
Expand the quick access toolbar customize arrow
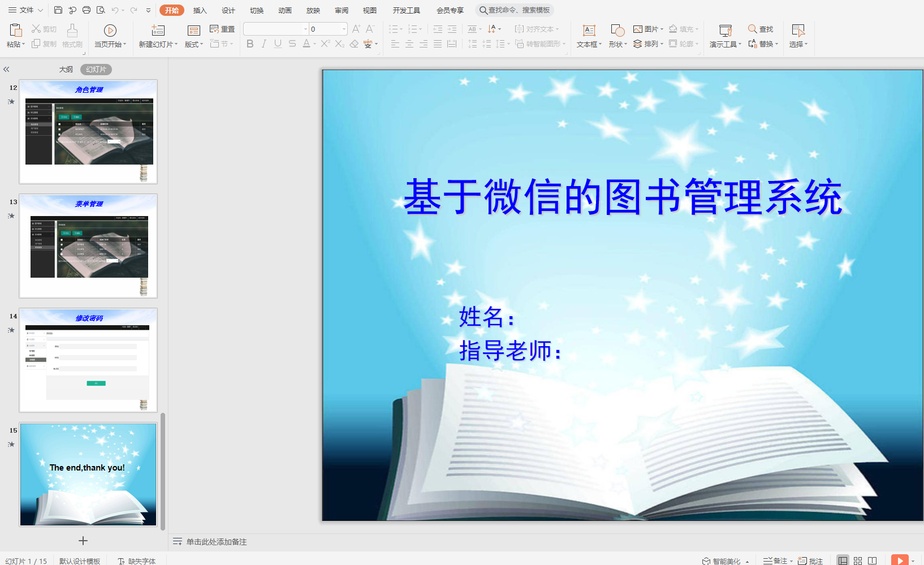149,10
